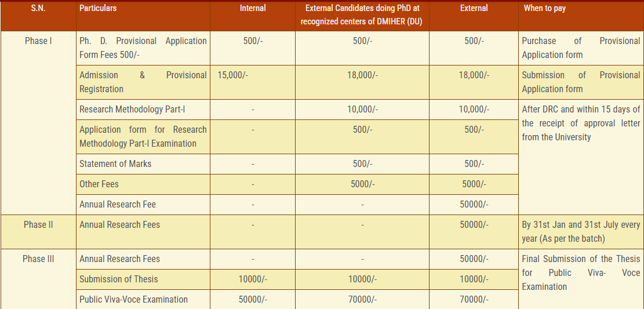Viewport: 644px width, 309px height.
Task: Click the Phase III row label
Action: click(38, 259)
